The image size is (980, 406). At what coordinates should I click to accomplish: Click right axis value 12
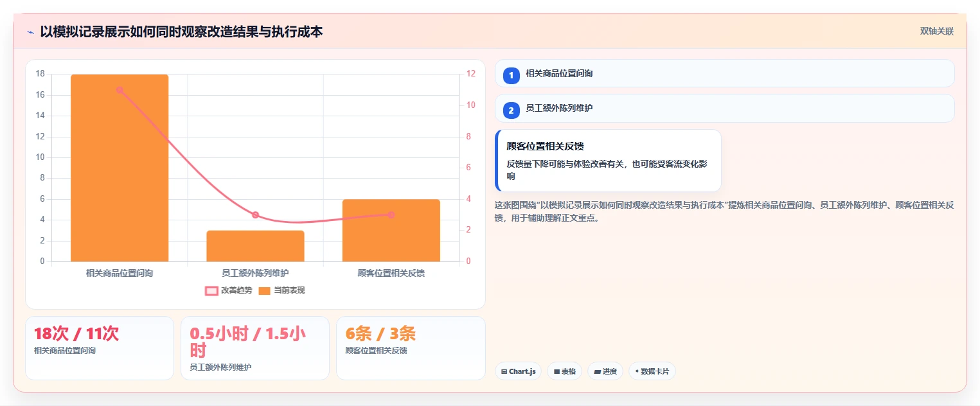(470, 74)
